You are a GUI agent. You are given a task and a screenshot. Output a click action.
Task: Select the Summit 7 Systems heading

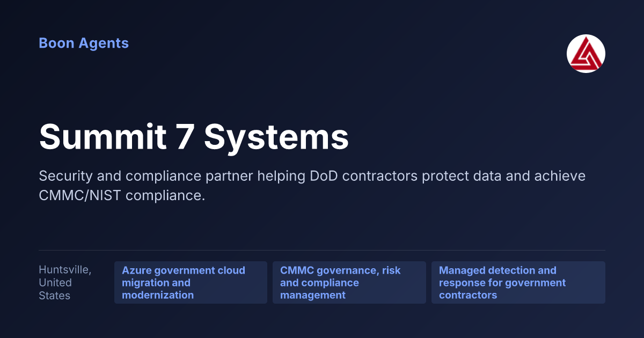pos(194,136)
